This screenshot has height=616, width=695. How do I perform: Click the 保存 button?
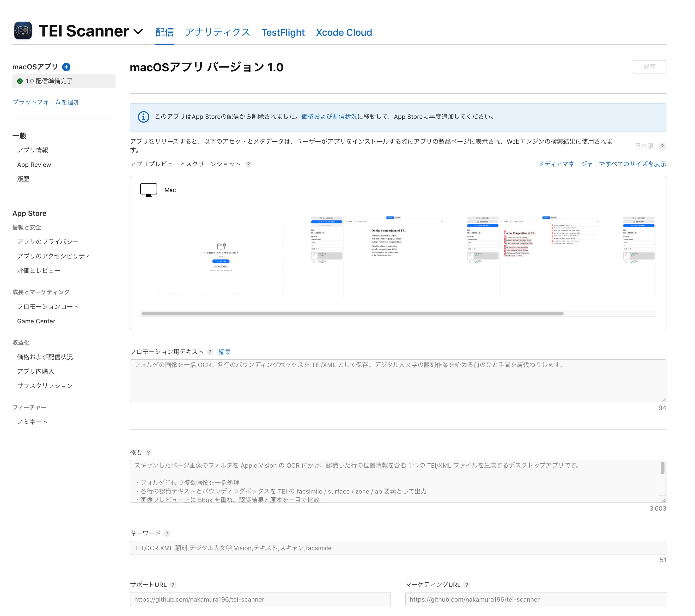coord(649,67)
